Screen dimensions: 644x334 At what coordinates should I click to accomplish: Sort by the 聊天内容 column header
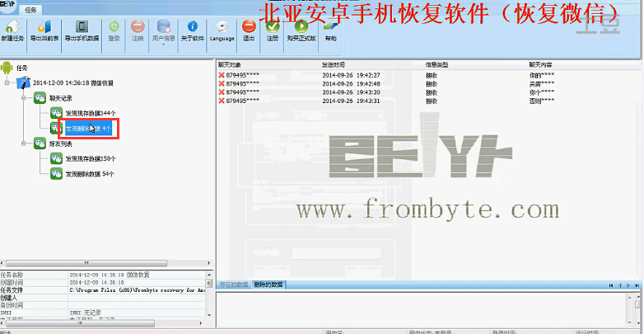pos(540,65)
